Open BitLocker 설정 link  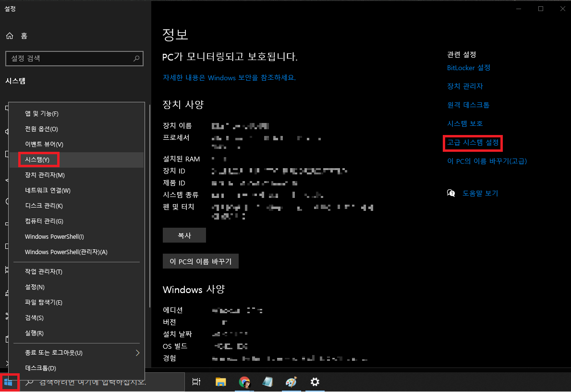469,68
